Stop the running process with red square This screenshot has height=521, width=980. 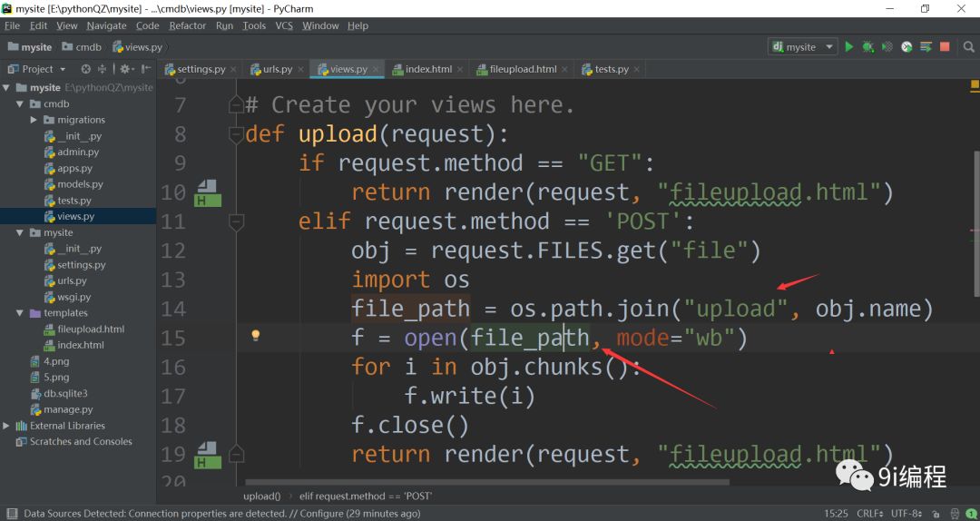[x=945, y=47]
